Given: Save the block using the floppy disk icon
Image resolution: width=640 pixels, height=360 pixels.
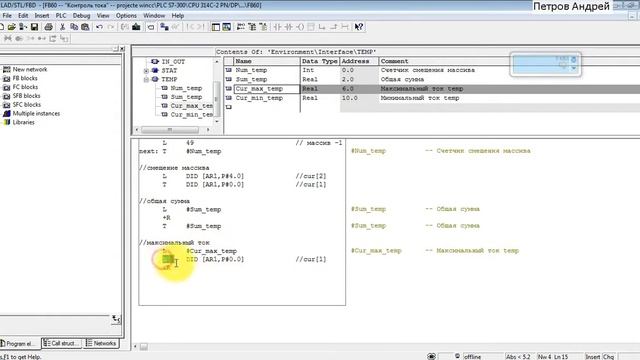Looking at the screenshot, I should click(34, 27).
